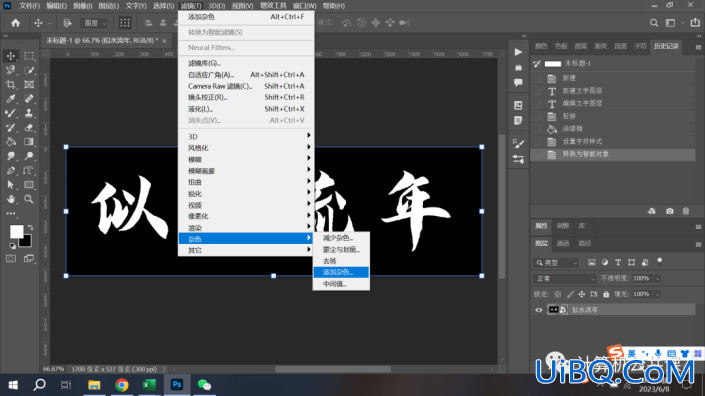This screenshot has width=705, height=396.
Task: Select the Paint Bucket tool
Action: (11, 142)
